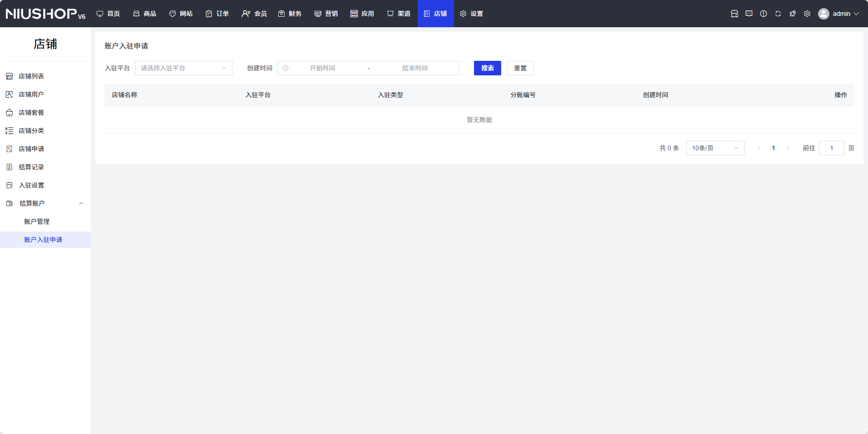The width and height of the screenshot is (868, 434).
Task: Go to the 订单 top menu
Action: point(217,14)
